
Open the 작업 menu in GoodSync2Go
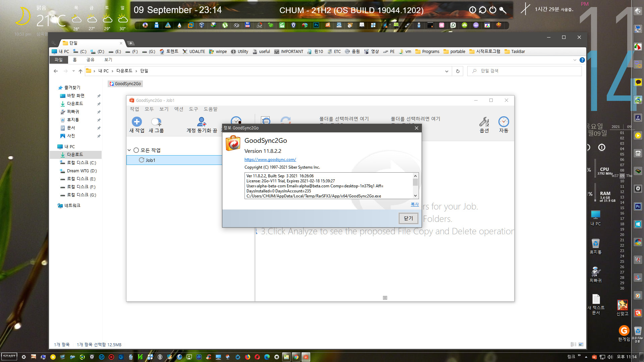[x=134, y=109]
